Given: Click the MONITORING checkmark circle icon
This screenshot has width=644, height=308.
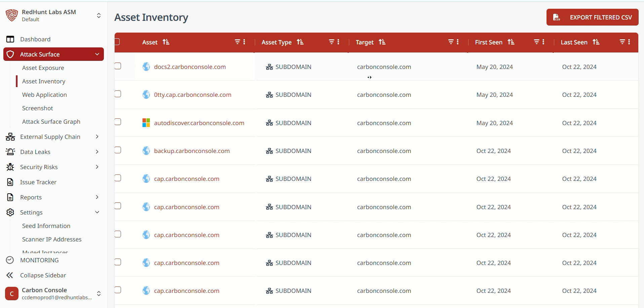Looking at the screenshot, I should [x=10, y=260].
